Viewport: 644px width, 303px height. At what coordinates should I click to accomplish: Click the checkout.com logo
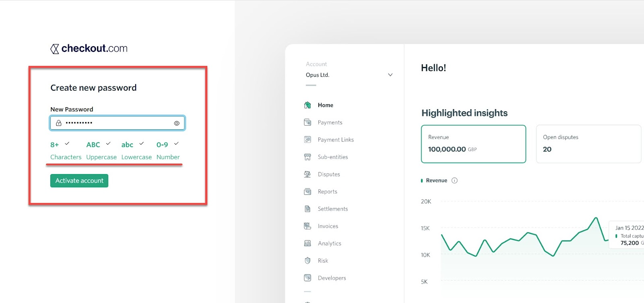tap(89, 48)
